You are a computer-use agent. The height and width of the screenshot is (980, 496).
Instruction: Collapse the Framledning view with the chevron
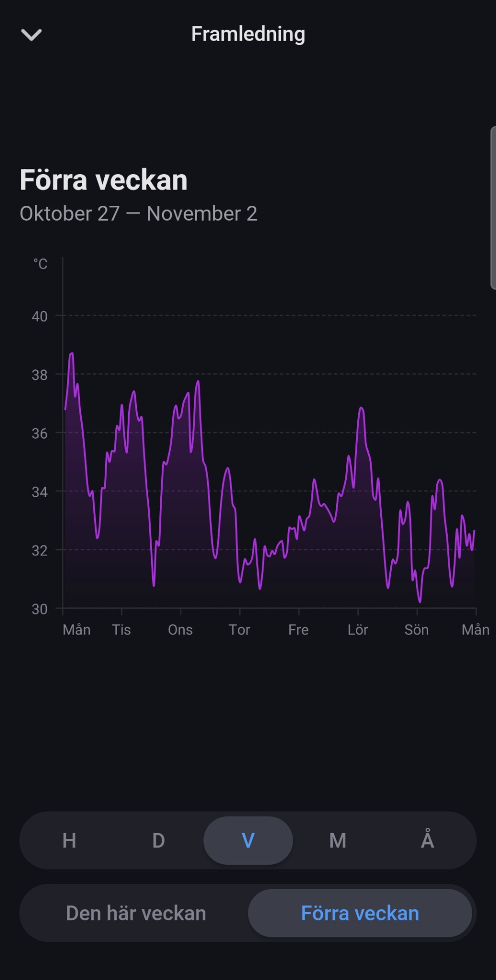[32, 35]
